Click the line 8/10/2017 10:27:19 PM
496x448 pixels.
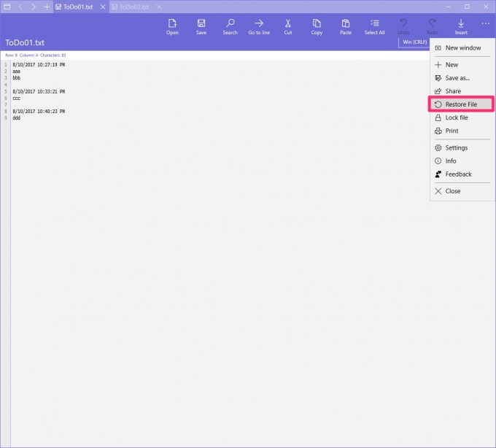[x=39, y=64]
